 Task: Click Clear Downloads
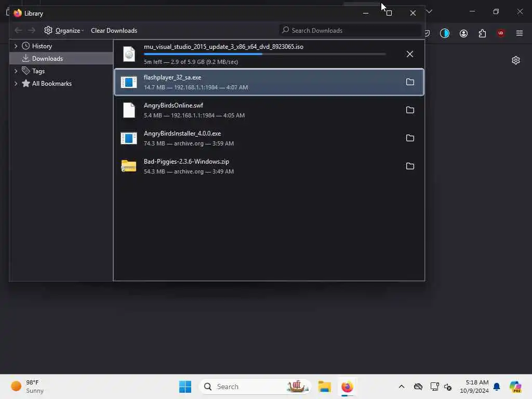(x=114, y=31)
